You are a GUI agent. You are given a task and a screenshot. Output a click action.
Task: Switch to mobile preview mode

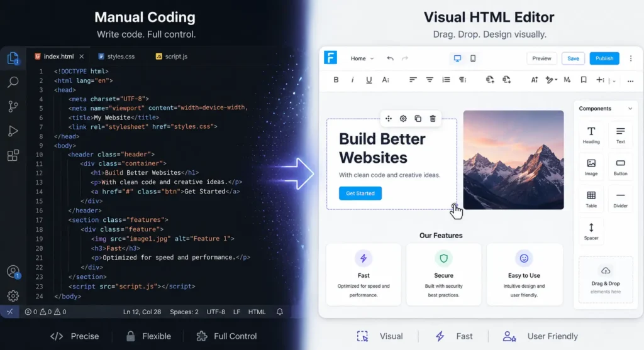[x=473, y=58]
